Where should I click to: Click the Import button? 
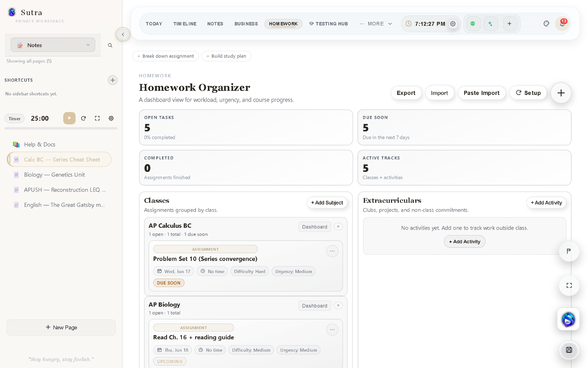(x=440, y=93)
